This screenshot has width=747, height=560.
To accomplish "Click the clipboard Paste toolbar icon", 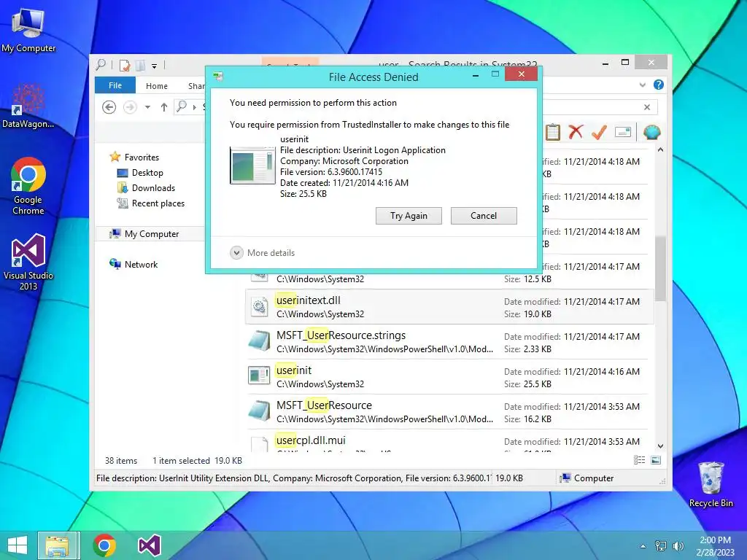I will coord(553,132).
